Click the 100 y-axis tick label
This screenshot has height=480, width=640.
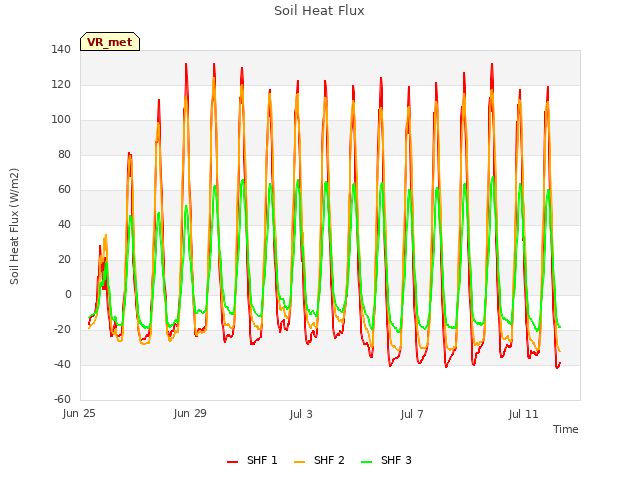(x=61, y=120)
